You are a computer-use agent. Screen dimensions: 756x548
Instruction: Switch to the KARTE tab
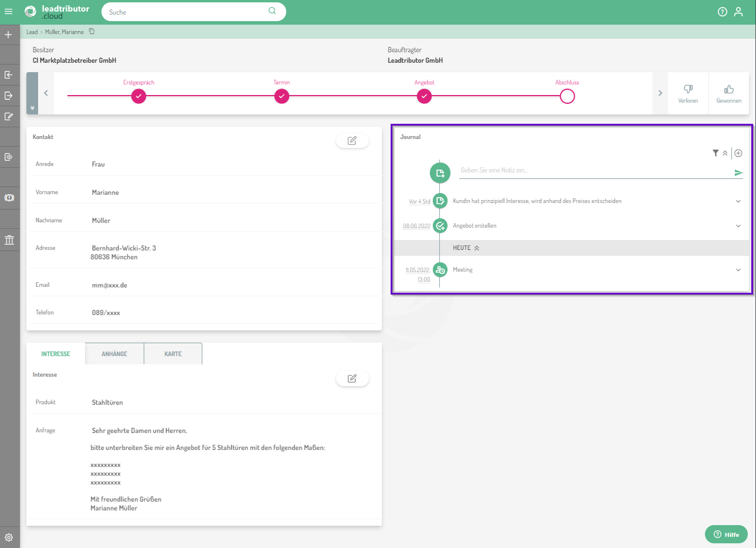173,354
